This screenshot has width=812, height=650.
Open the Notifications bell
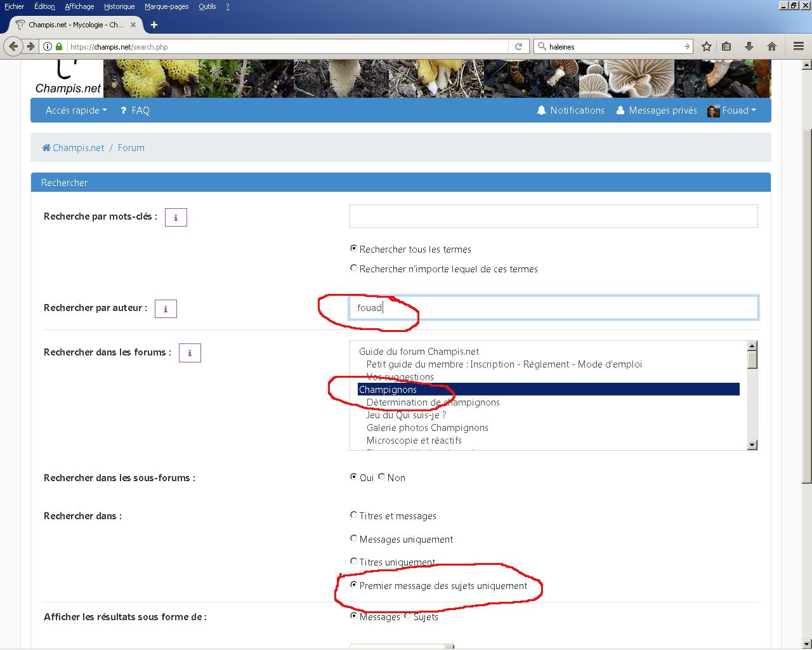point(570,110)
